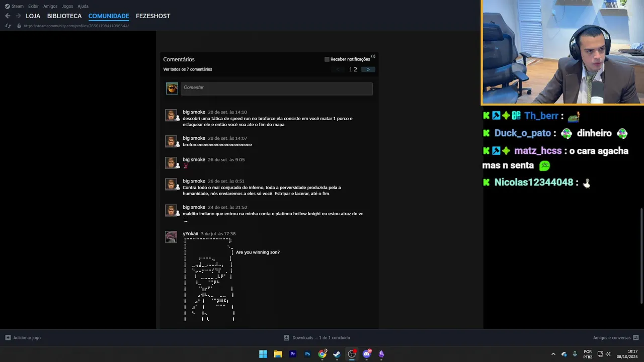Click the Th_berr chat username
644x362 pixels.
[x=541, y=116]
